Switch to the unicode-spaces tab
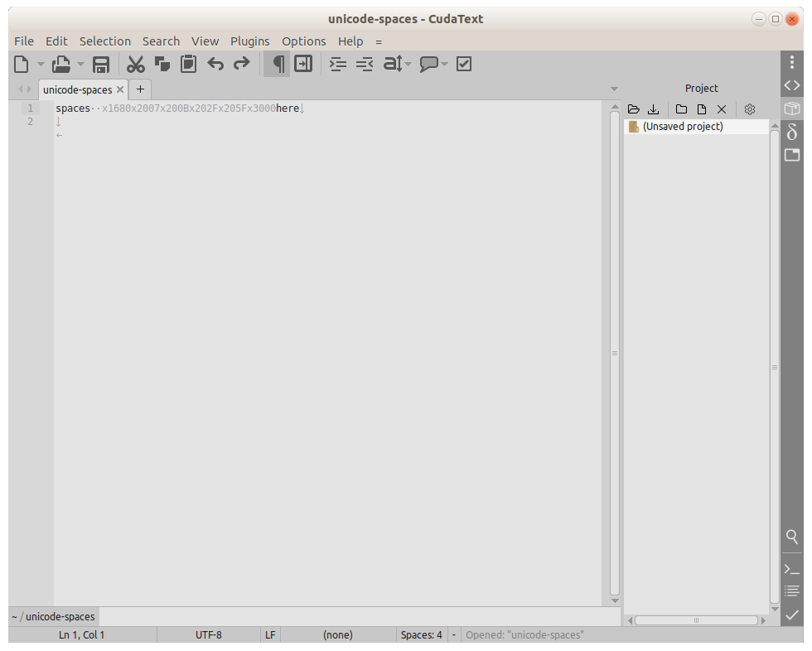The width and height of the screenshot is (812, 651). tap(77, 89)
